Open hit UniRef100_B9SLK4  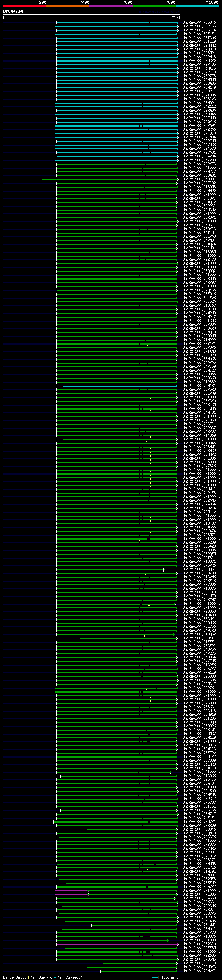coord(199,30)
